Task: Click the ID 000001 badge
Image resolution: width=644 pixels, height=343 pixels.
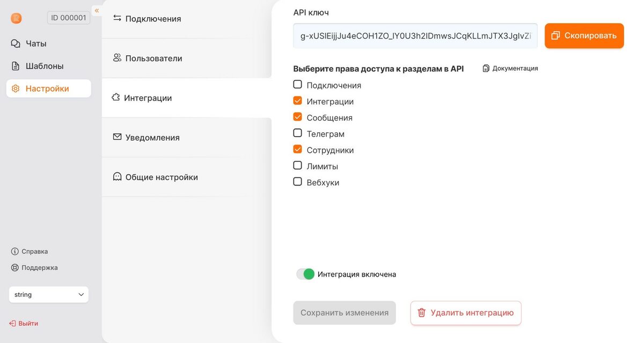Action: click(69, 18)
